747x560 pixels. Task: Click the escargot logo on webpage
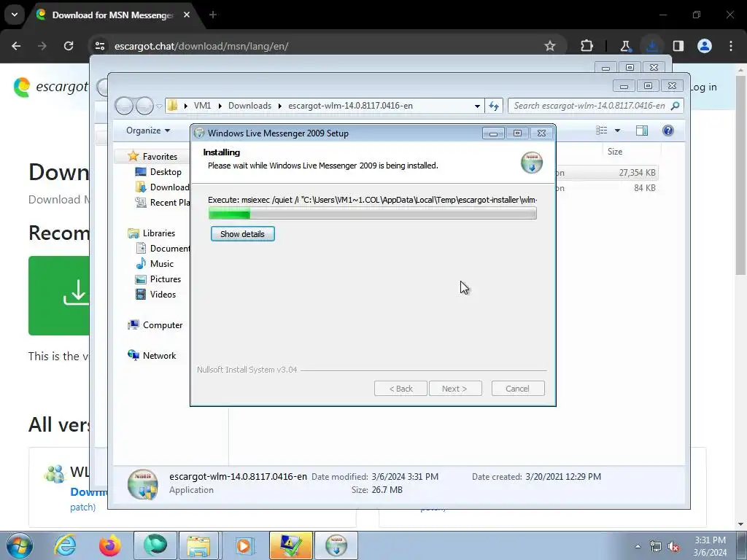(50, 87)
